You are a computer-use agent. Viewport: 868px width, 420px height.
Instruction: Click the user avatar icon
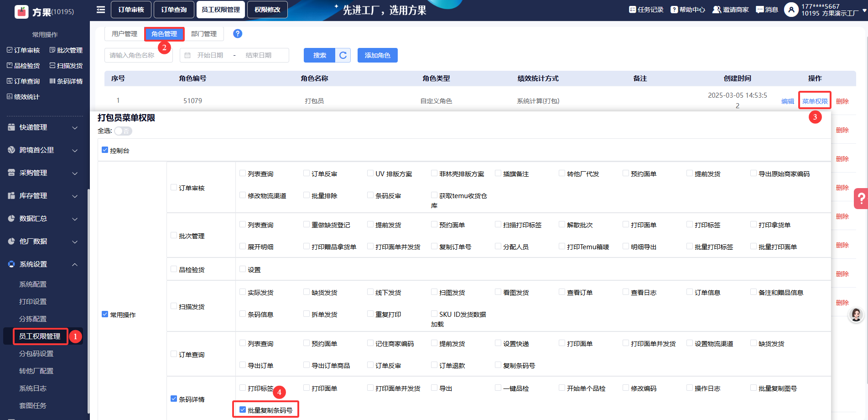tap(791, 10)
